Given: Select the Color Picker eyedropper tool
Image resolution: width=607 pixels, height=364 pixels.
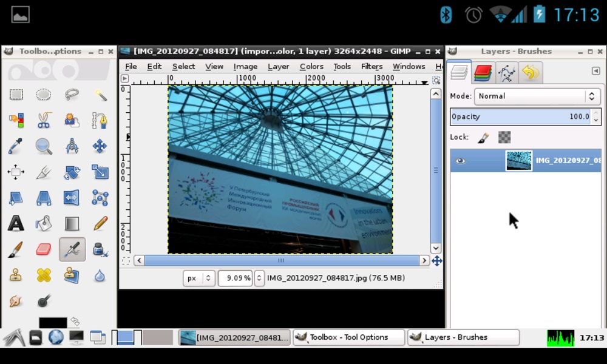Looking at the screenshot, I should click(x=16, y=146).
